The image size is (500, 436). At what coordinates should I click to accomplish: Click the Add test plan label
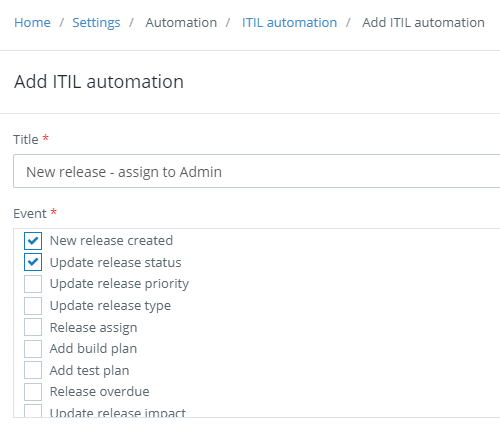(x=89, y=370)
